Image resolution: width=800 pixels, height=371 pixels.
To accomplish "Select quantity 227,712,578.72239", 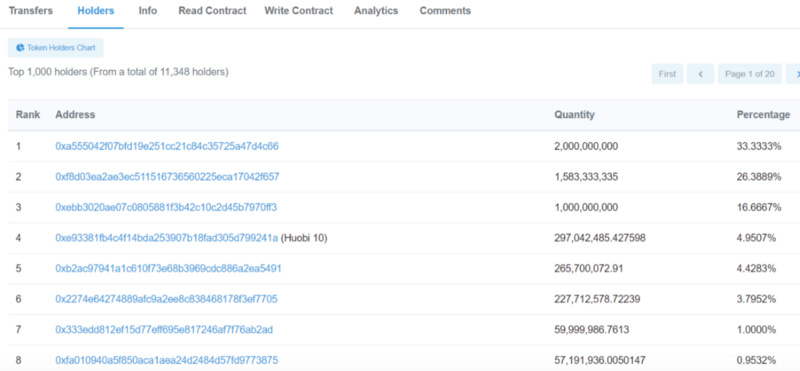I will point(597,299).
